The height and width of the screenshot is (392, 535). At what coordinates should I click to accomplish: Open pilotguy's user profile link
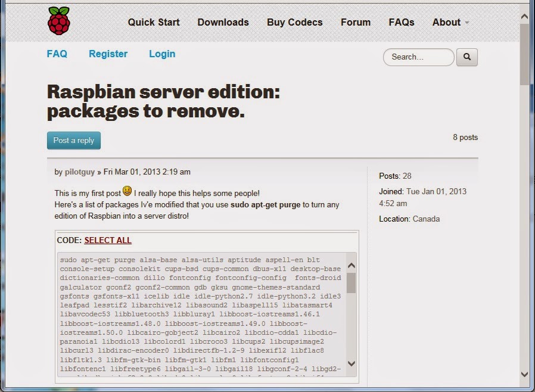(x=79, y=172)
